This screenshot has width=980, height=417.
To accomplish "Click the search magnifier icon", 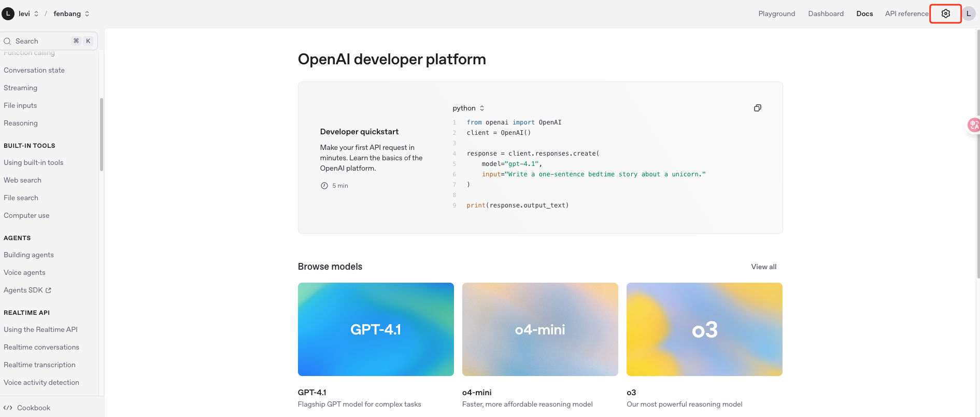I will coord(7,41).
